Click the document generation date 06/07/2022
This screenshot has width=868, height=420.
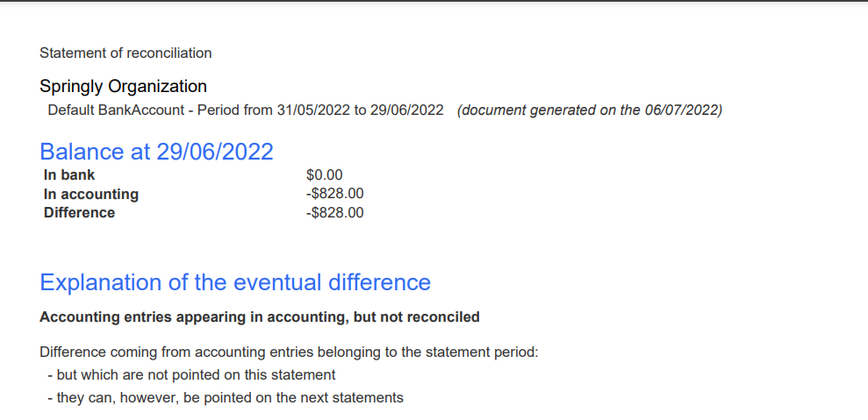682,110
